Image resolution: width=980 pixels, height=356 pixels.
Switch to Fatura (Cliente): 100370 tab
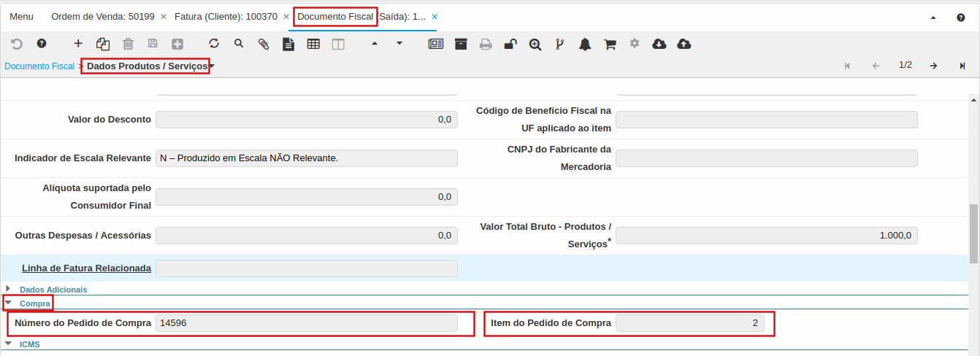coord(226,16)
